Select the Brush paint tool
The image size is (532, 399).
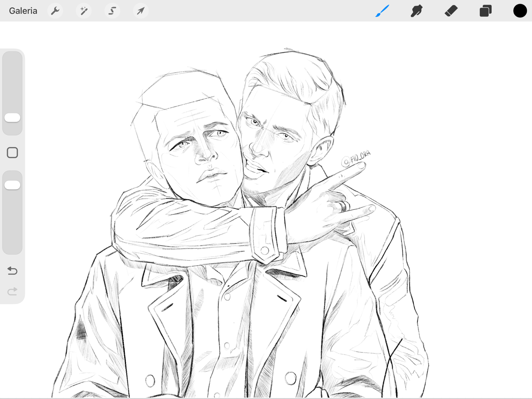click(x=382, y=11)
